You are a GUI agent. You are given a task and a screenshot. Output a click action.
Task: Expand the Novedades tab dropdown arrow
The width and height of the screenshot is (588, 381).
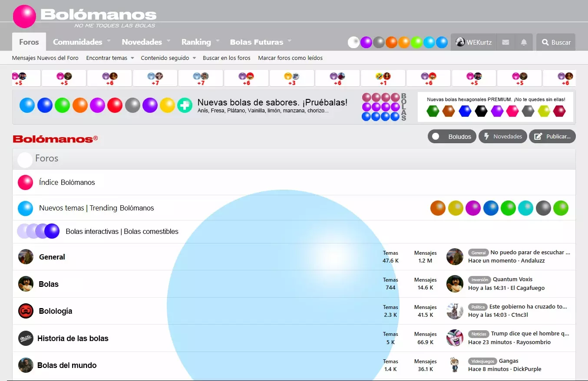coord(168,41)
